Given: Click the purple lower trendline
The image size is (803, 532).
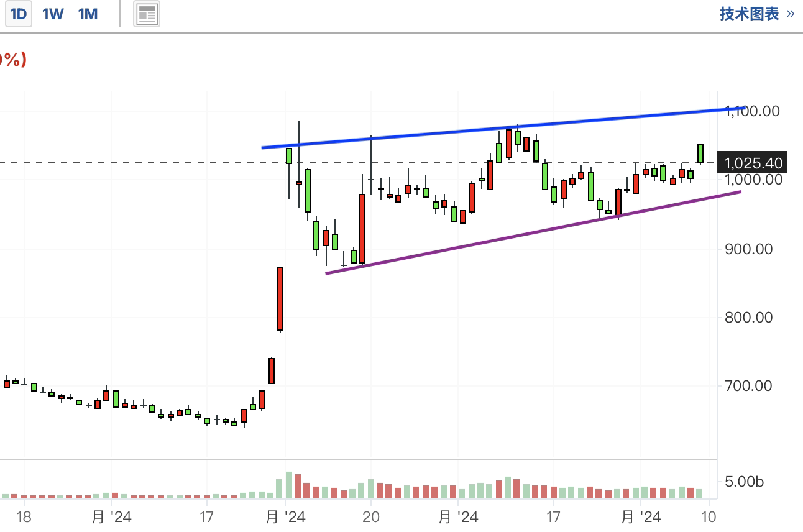Looking at the screenshot, I should (x=533, y=232).
